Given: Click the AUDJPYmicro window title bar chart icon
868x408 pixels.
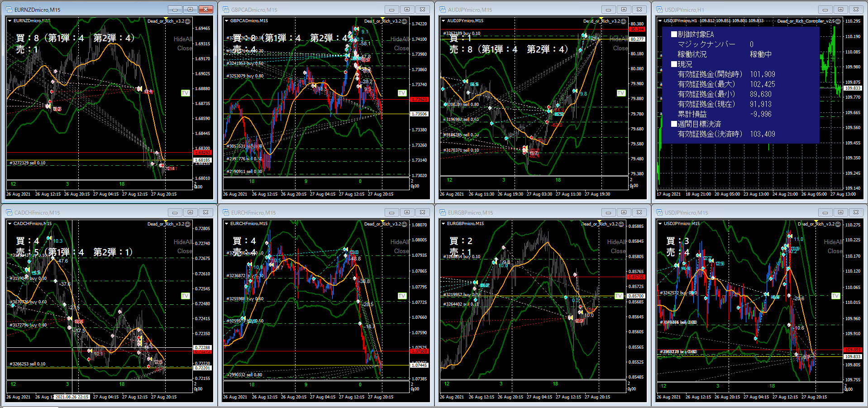Looking at the screenshot, I should coord(443,10).
